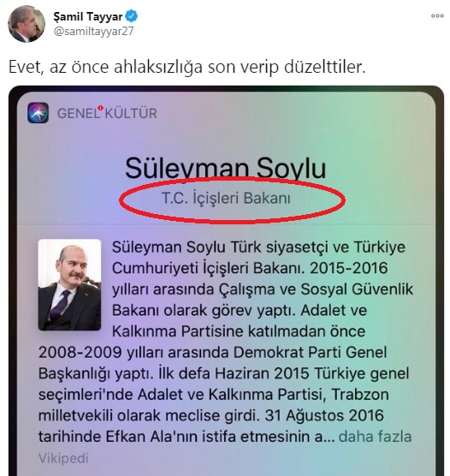Click the Siri icon in the card

(x=38, y=113)
